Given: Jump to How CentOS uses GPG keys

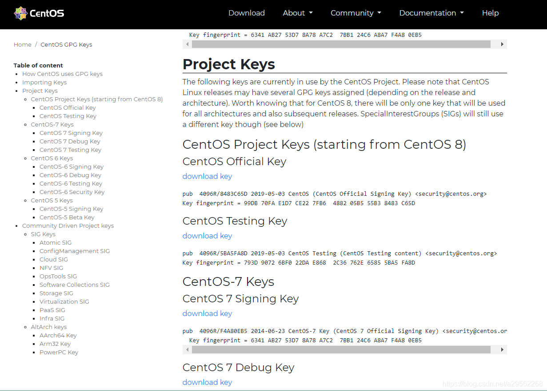Looking at the screenshot, I should (62, 74).
